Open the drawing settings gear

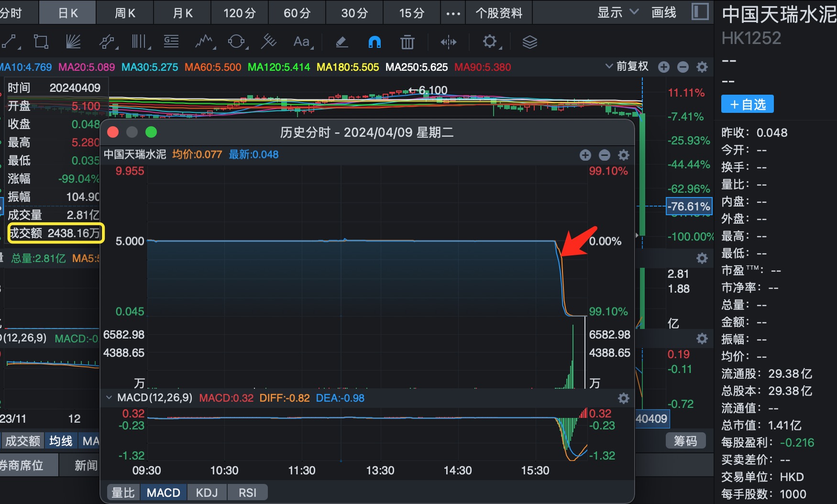click(x=490, y=42)
